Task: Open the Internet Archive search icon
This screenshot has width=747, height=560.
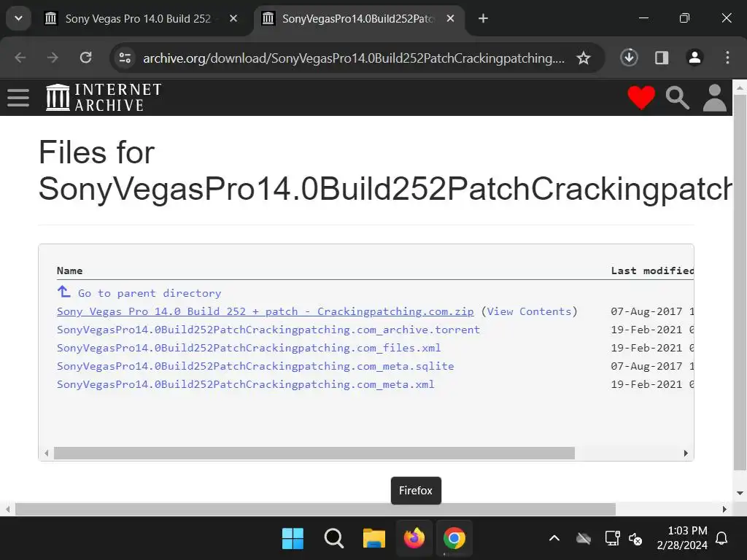Action: tap(678, 98)
